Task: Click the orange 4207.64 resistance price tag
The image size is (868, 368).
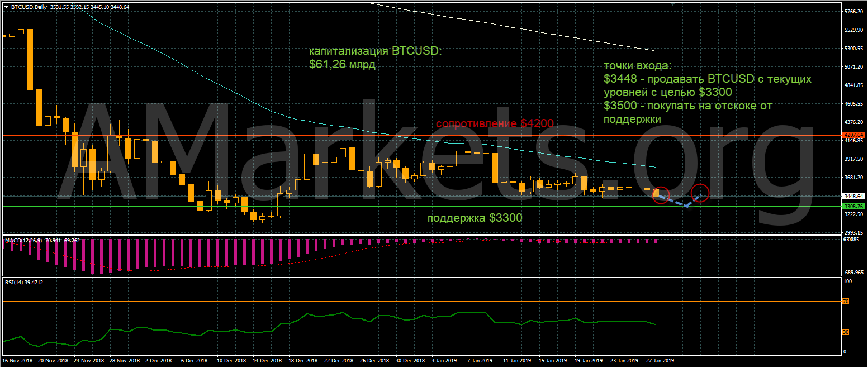Action: point(853,135)
